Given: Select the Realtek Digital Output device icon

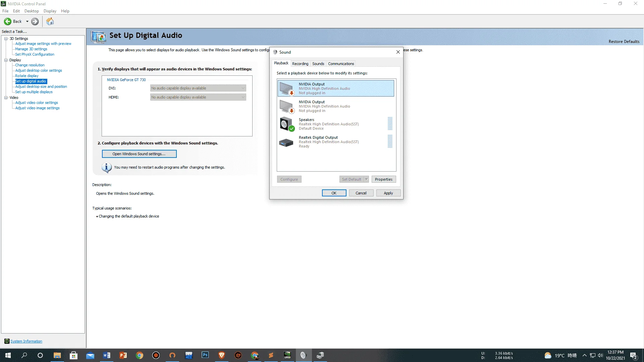Looking at the screenshot, I should [x=286, y=142].
